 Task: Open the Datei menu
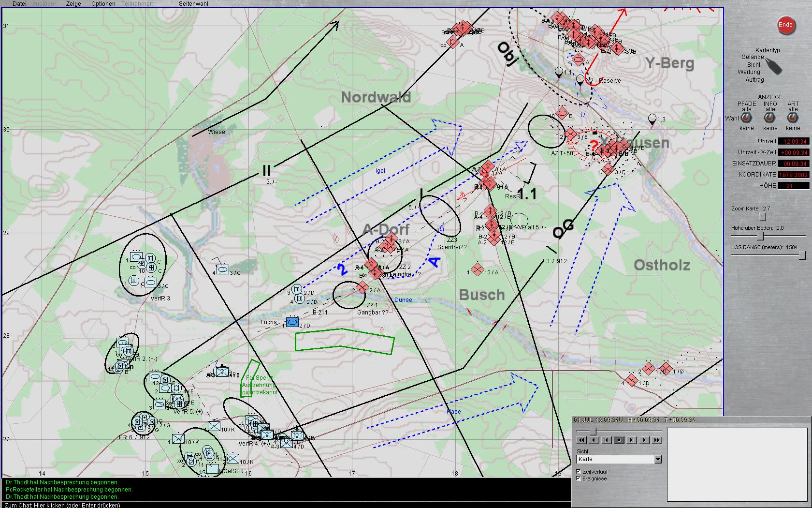[x=19, y=4]
